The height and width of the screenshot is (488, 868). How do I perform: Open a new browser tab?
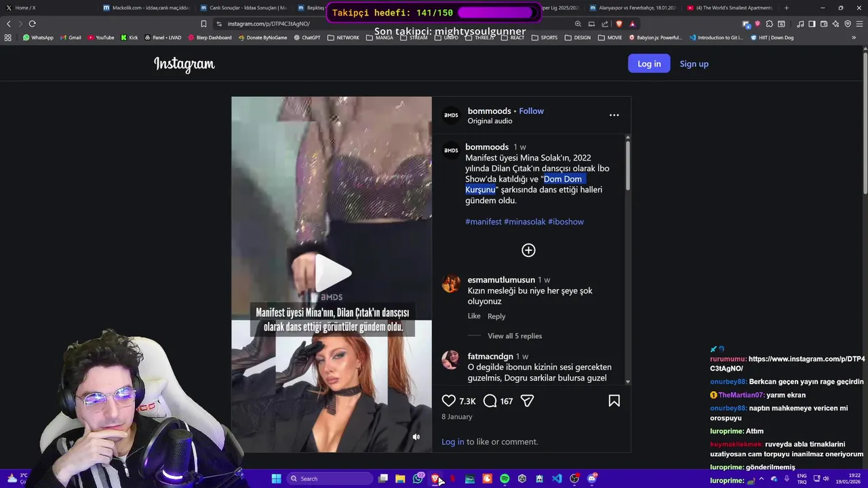point(787,8)
